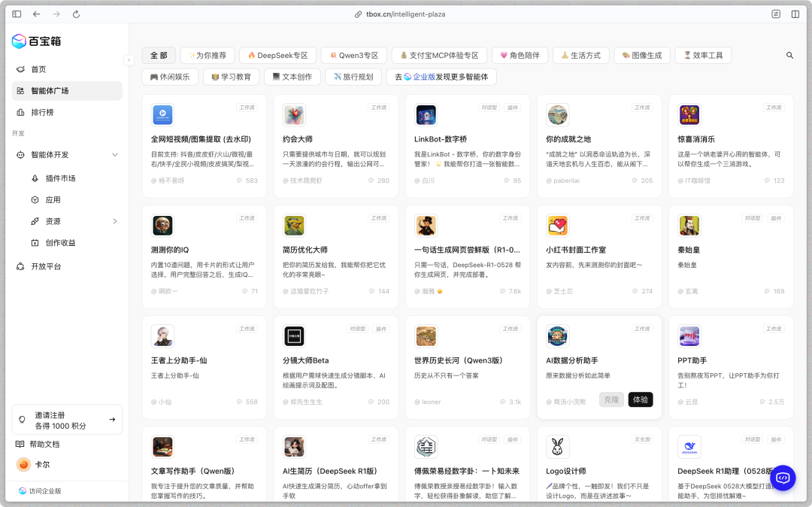Go forward with the browser forward arrow
812x507 pixels.
(56, 14)
